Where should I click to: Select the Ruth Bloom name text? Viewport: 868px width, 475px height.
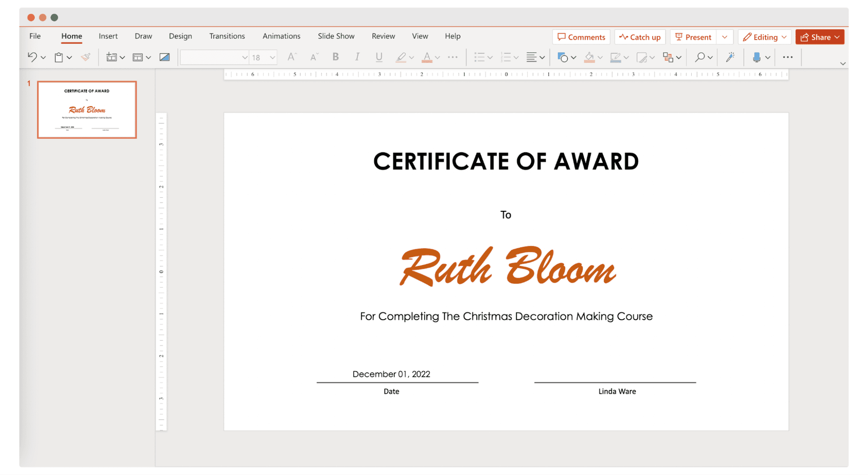[x=507, y=267]
